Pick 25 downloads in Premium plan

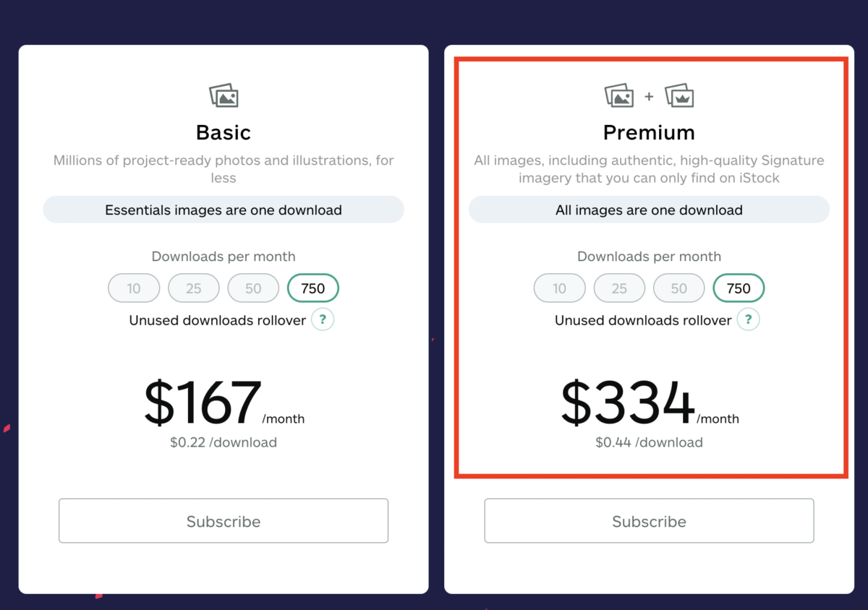click(x=619, y=288)
